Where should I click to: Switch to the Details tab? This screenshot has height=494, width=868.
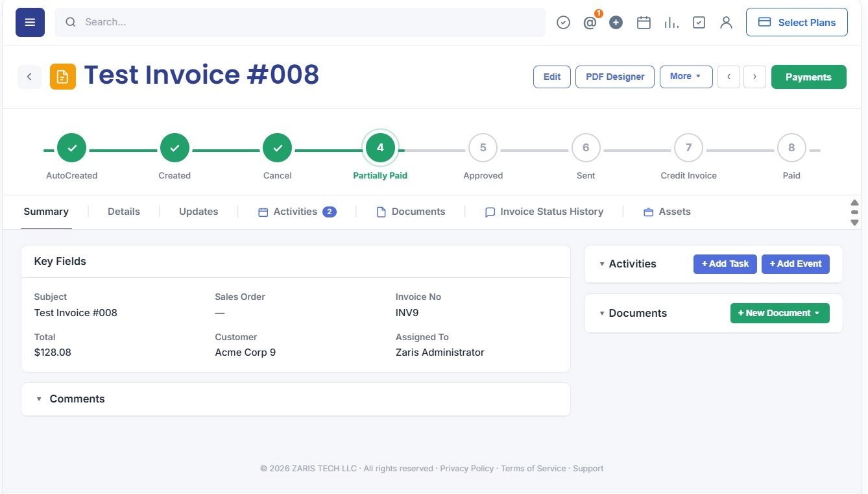click(124, 212)
